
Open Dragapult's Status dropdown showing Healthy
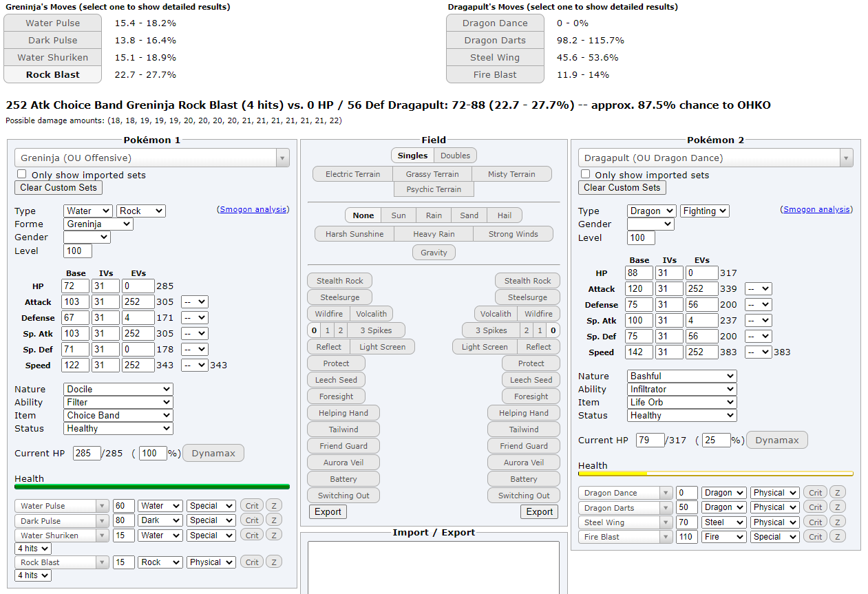point(681,415)
